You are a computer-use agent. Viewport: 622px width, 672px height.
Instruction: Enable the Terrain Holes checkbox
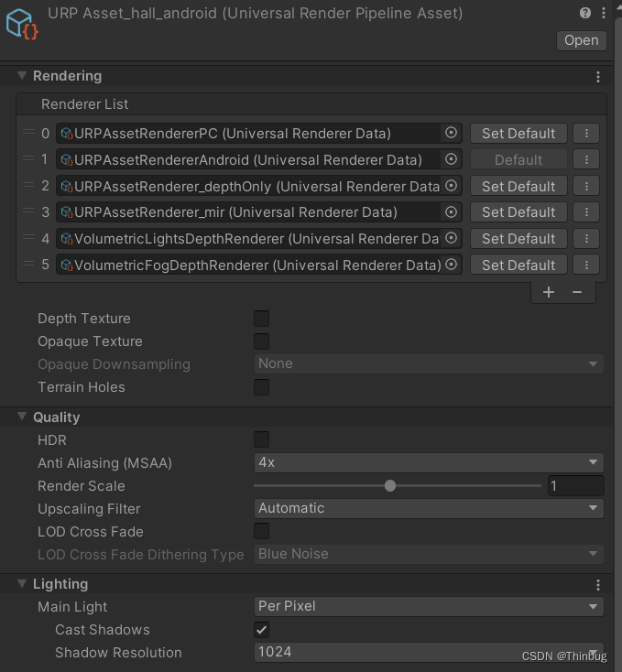pyautogui.click(x=261, y=387)
